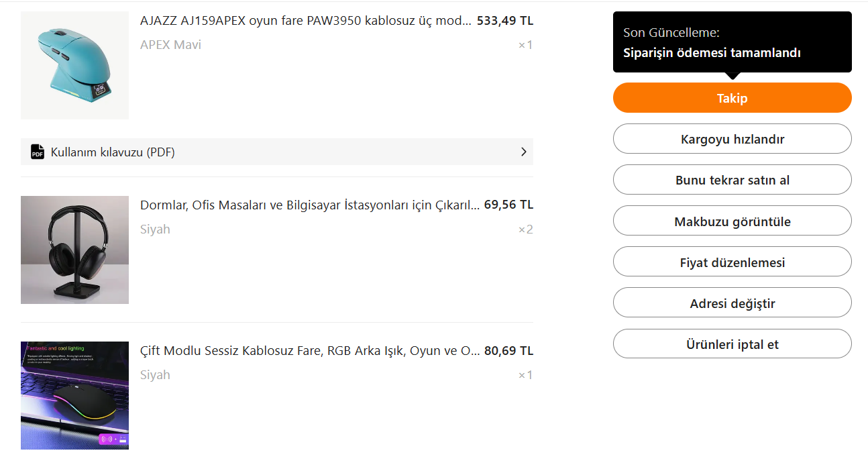Open AJAZZ AJ159APEX product title
The image size is (868, 465).
coord(305,21)
